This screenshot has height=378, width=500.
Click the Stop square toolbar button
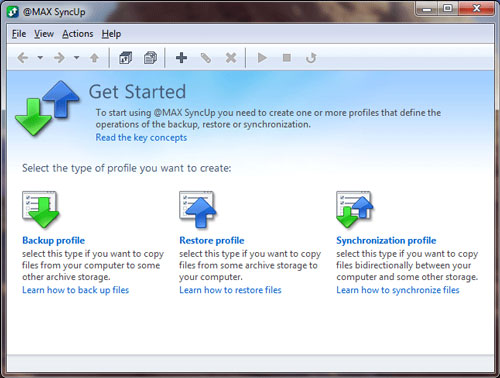click(287, 58)
